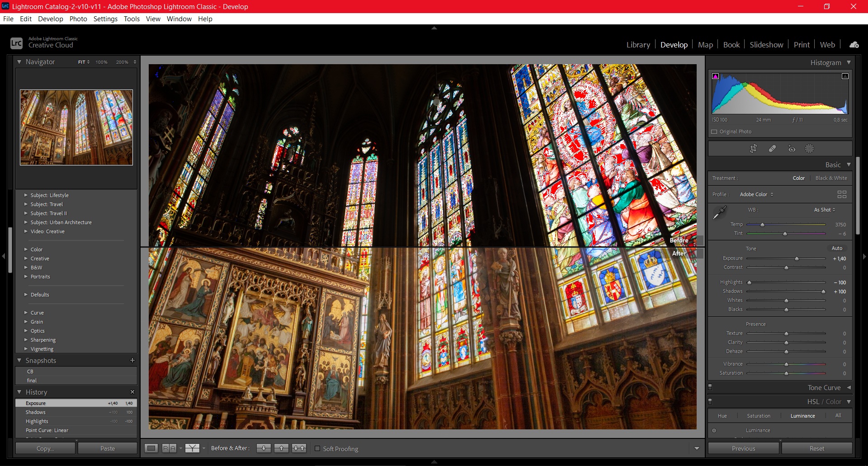
Task: Click the Auto tone button
Action: click(x=837, y=248)
